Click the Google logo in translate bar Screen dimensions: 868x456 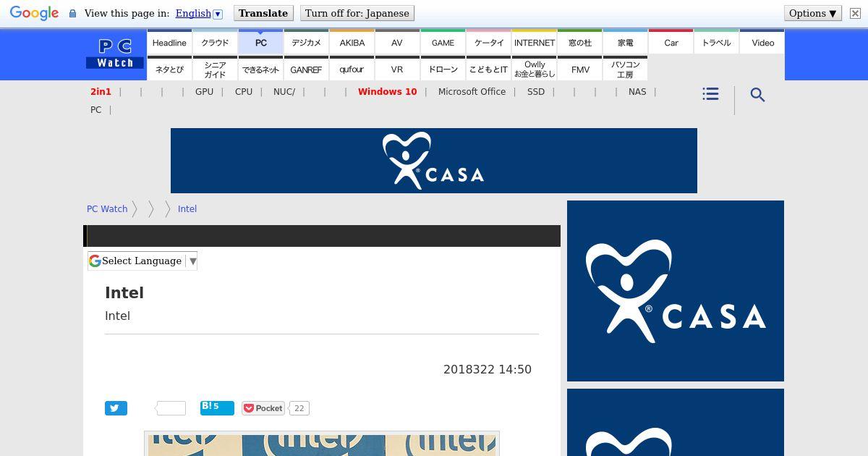coord(34,14)
